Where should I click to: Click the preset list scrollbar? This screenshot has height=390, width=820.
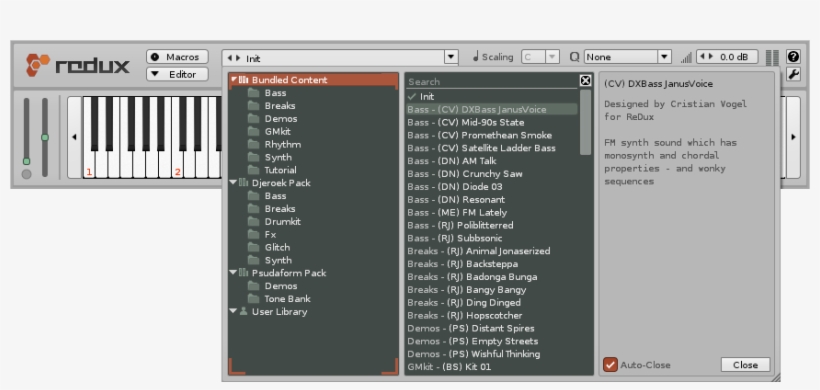pyautogui.click(x=586, y=122)
